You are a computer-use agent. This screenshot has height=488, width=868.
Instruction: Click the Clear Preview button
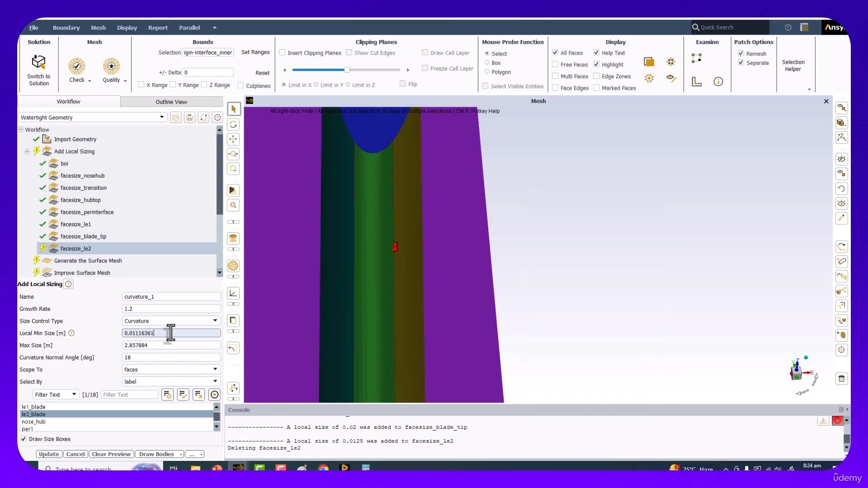(x=111, y=455)
